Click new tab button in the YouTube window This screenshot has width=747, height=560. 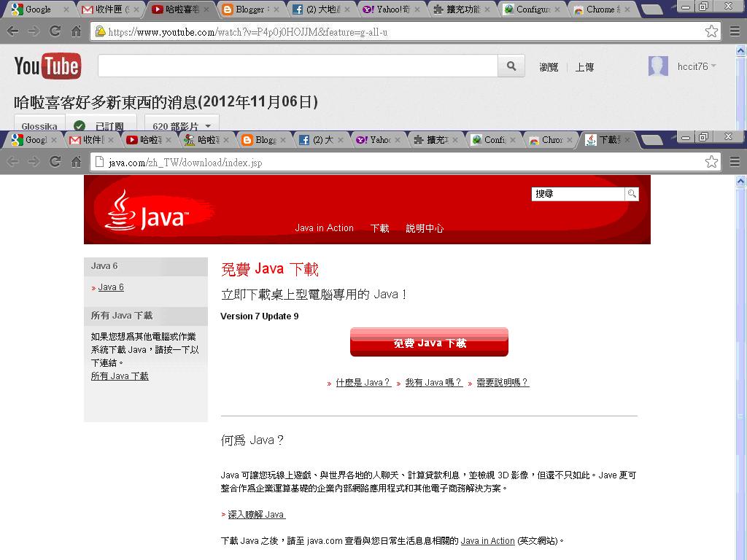[651, 9]
